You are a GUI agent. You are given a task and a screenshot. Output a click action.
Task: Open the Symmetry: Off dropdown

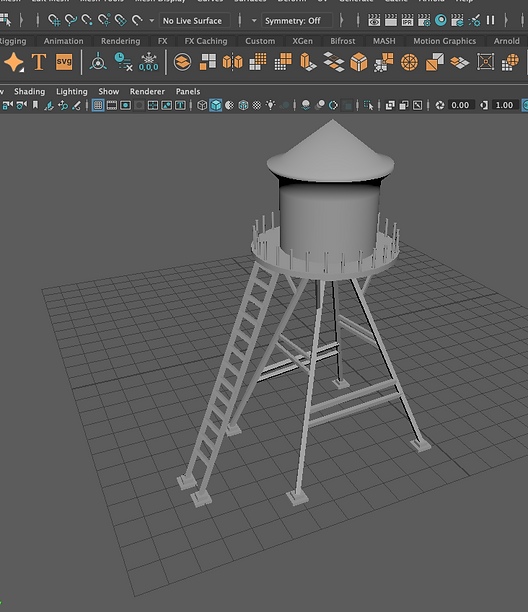coord(297,21)
